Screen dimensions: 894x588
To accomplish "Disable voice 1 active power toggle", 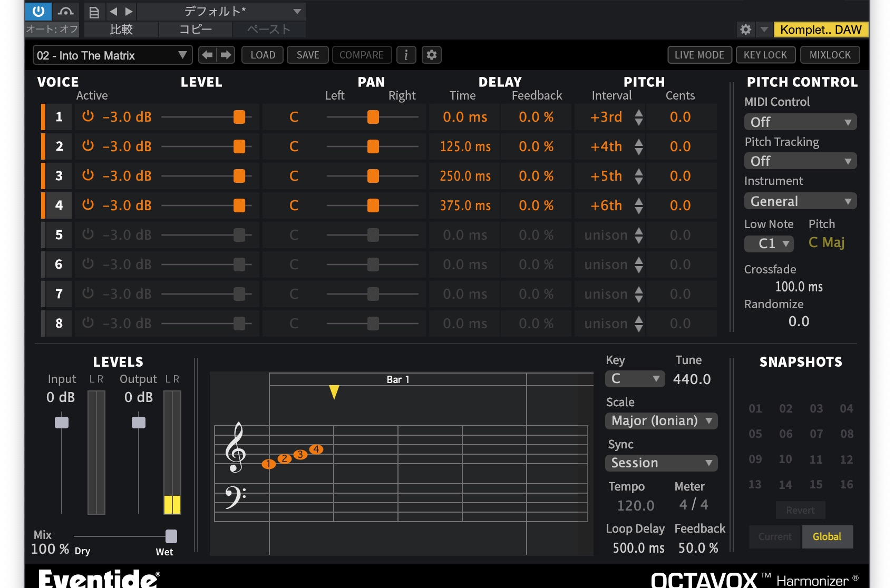I will pyautogui.click(x=88, y=116).
